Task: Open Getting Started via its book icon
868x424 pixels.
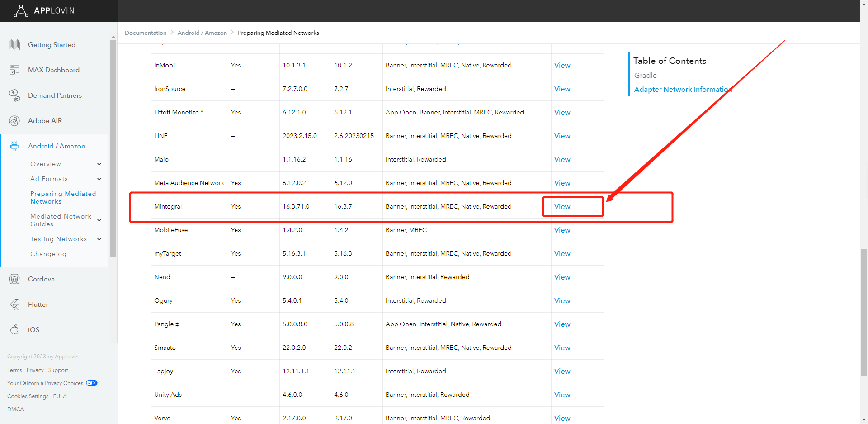Action: [x=14, y=45]
